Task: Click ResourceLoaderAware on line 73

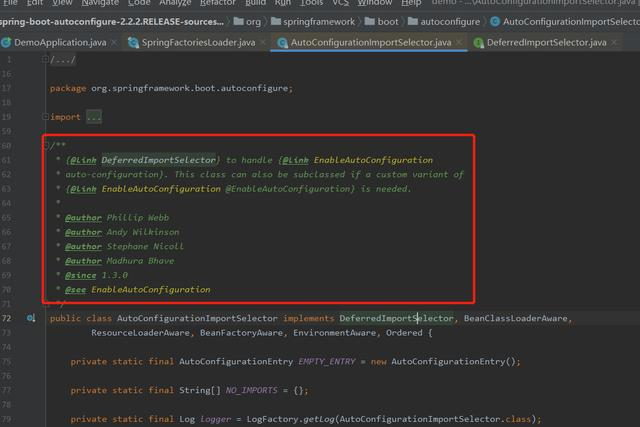Action: [x=140, y=333]
